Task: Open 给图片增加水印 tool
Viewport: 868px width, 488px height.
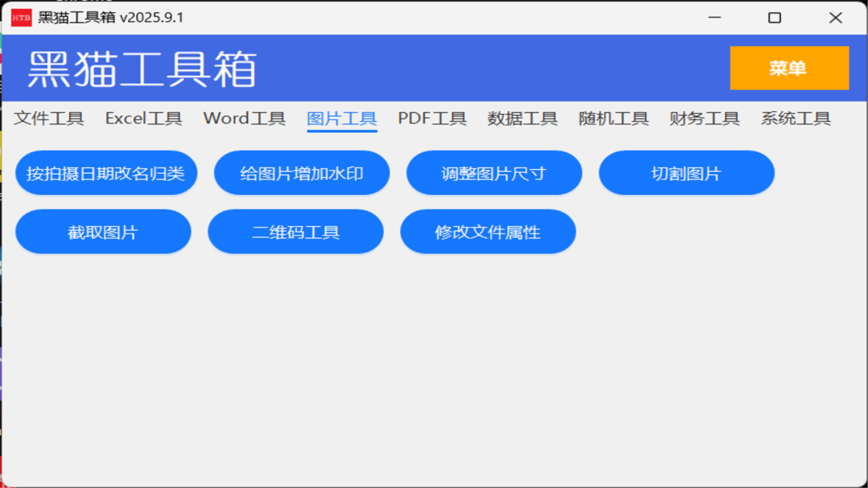Action: pyautogui.click(x=302, y=173)
